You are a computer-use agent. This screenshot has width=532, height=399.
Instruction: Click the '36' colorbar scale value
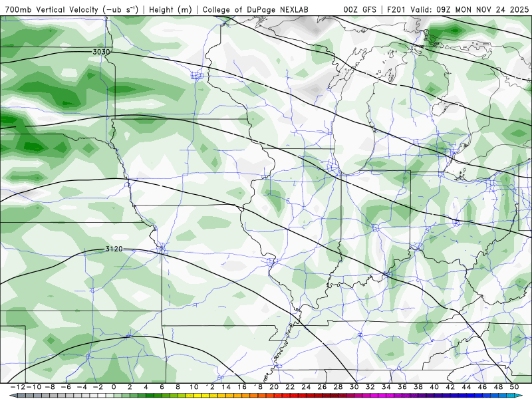pos(402,387)
